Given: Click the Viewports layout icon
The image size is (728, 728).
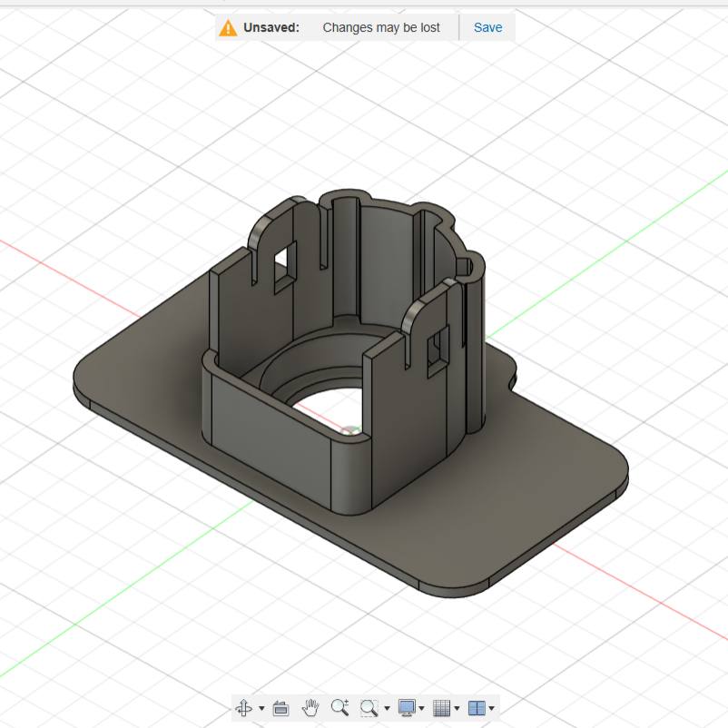Looking at the screenshot, I should point(477,708).
